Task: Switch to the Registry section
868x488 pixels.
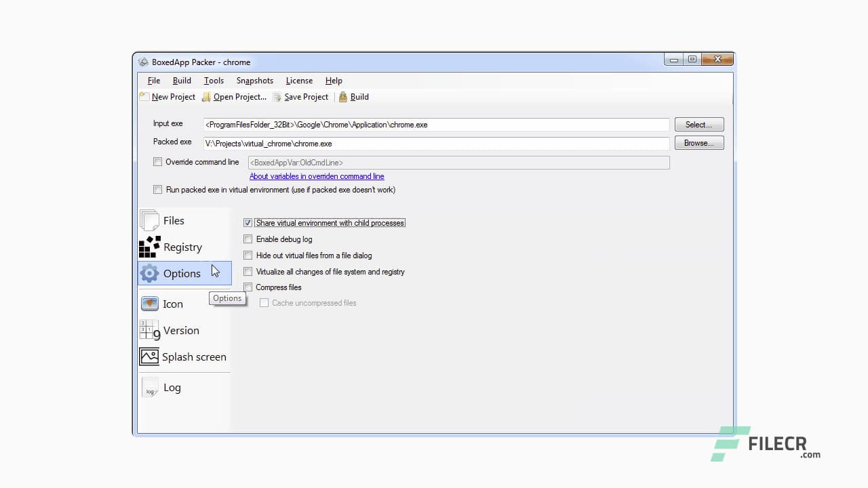Action: click(x=183, y=247)
